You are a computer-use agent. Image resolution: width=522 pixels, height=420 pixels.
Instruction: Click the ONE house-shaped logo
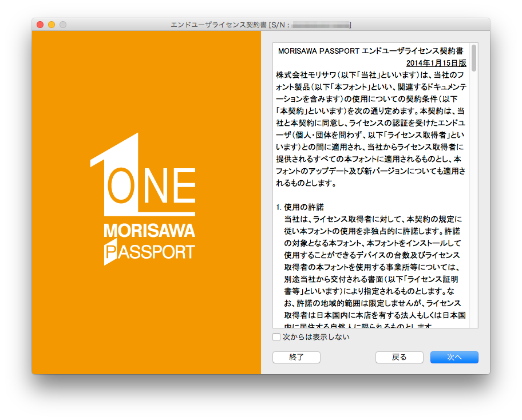(143, 175)
